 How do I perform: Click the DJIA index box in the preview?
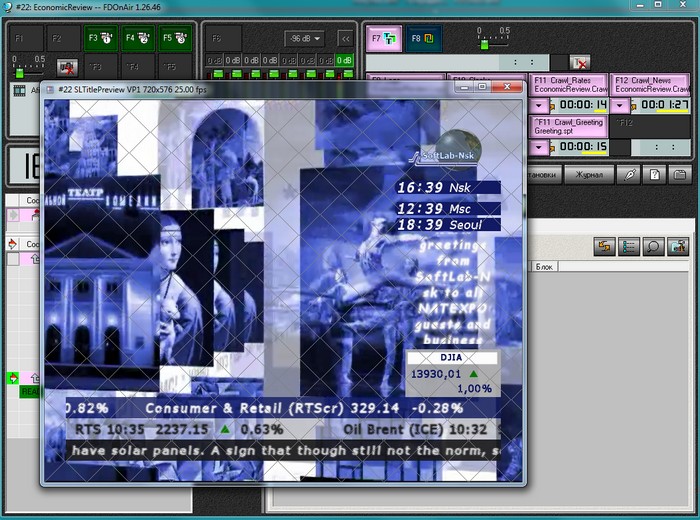click(452, 374)
